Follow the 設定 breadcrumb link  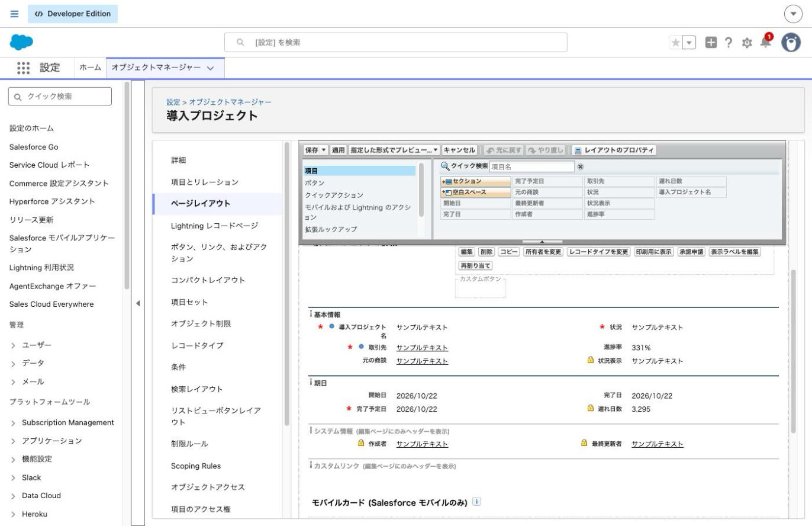[173, 102]
